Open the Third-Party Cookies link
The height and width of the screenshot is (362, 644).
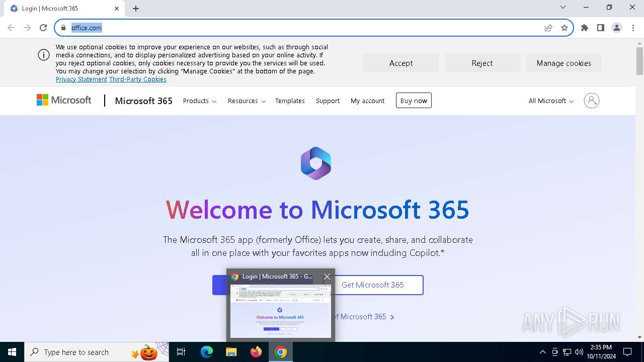138,79
